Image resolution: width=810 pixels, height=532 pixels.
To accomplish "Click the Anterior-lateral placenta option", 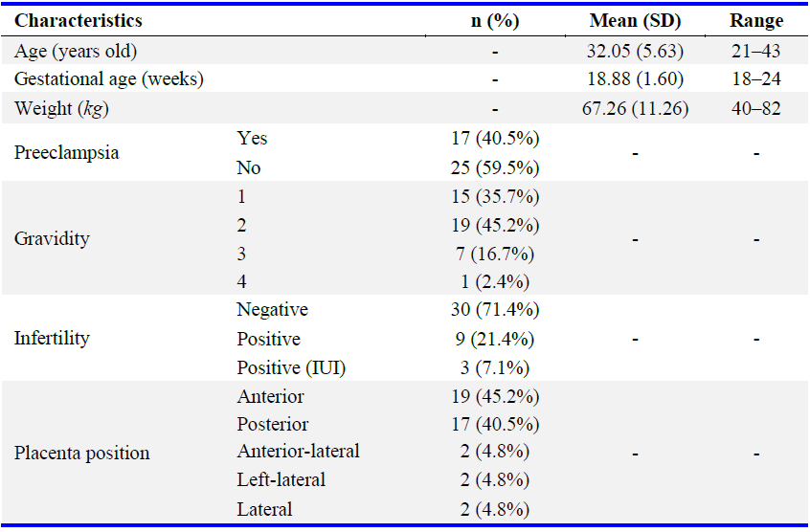I will point(299,451).
